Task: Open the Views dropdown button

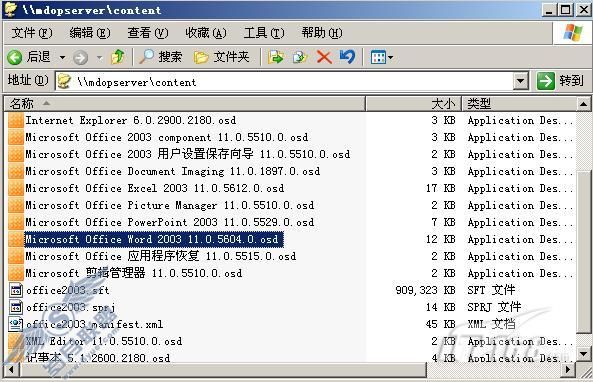Action: 382,57
